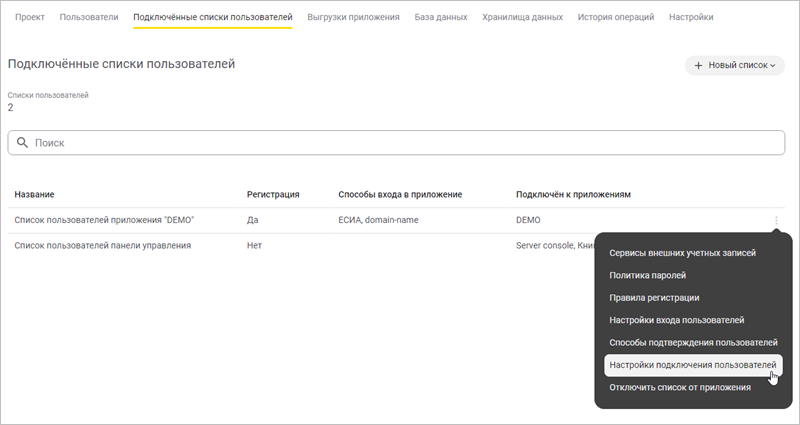This screenshot has height=425, width=800.
Task: Open "Правила регистрации" from the menu
Action: (x=654, y=297)
